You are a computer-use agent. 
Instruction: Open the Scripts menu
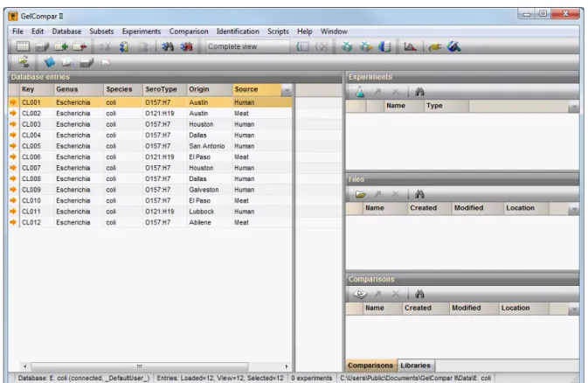click(278, 31)
